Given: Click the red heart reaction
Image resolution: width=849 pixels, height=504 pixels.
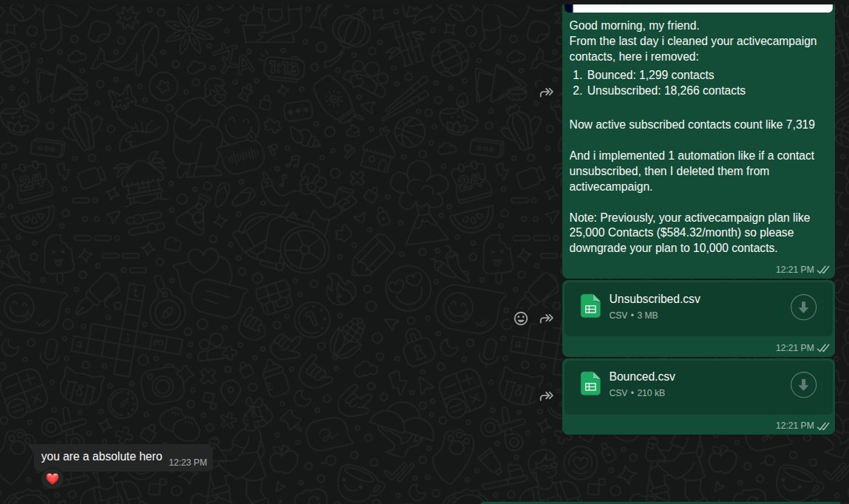Looking at the screenshot, I should pyautogui.click(x=52, y=479).
